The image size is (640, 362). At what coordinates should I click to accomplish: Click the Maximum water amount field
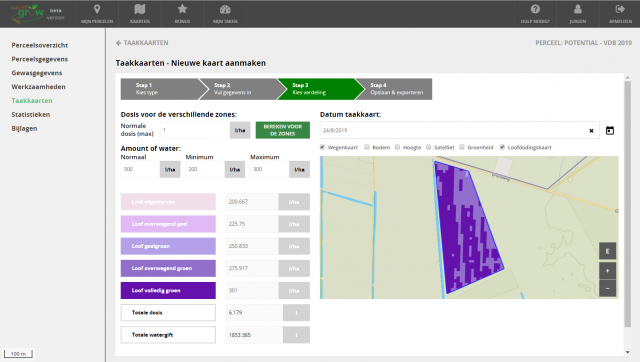click(270, 169)
